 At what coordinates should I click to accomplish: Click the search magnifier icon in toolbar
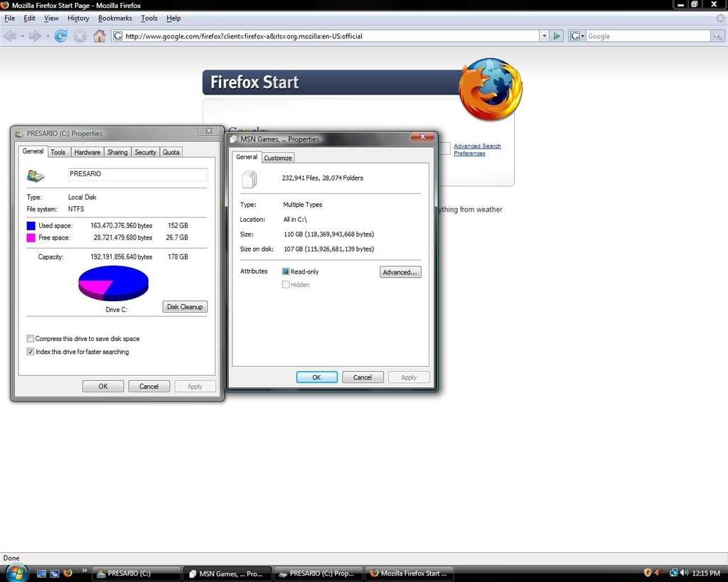[717, 36]
